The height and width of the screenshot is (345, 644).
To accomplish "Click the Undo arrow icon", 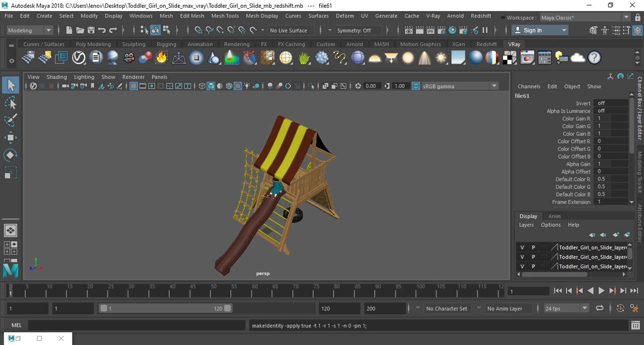I will 102,30.
